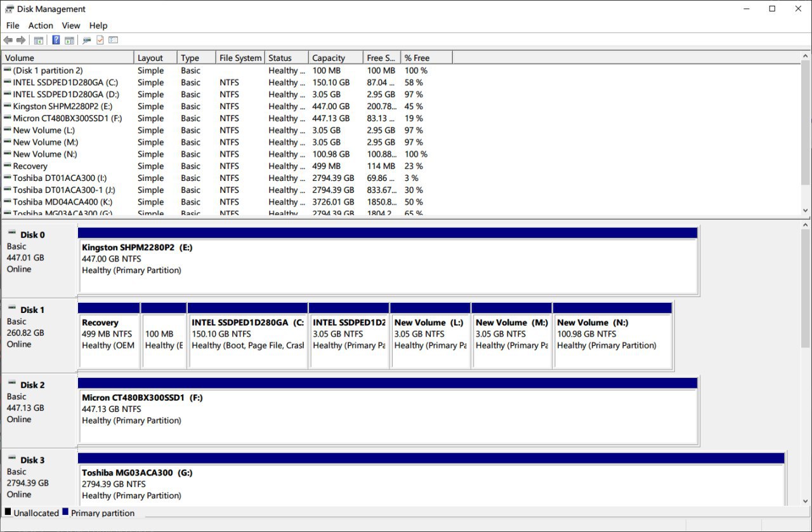Toggle the Show/Hide Console Tree toolbar icon
The image size is (812, 532).
[39, 40]
